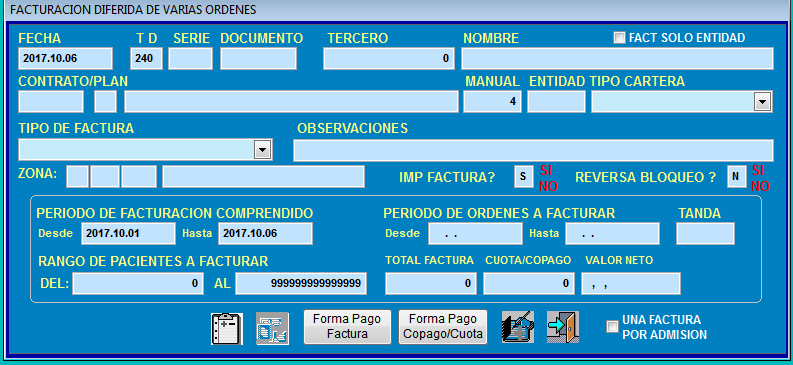Screen dimensions: 793x365
Task: Toggle UNA FACTURA POR ADMISION checkbox
Action: click(612, 327)
